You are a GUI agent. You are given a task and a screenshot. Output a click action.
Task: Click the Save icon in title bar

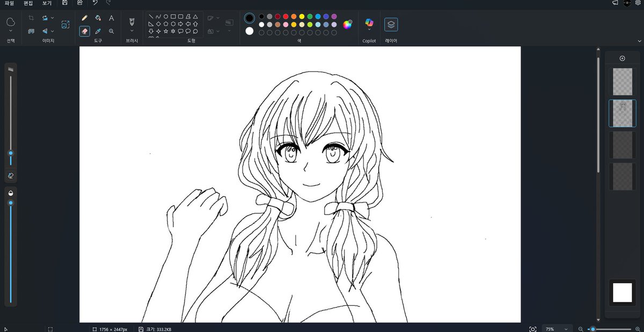pyautogui.click(x=65, y=3)
